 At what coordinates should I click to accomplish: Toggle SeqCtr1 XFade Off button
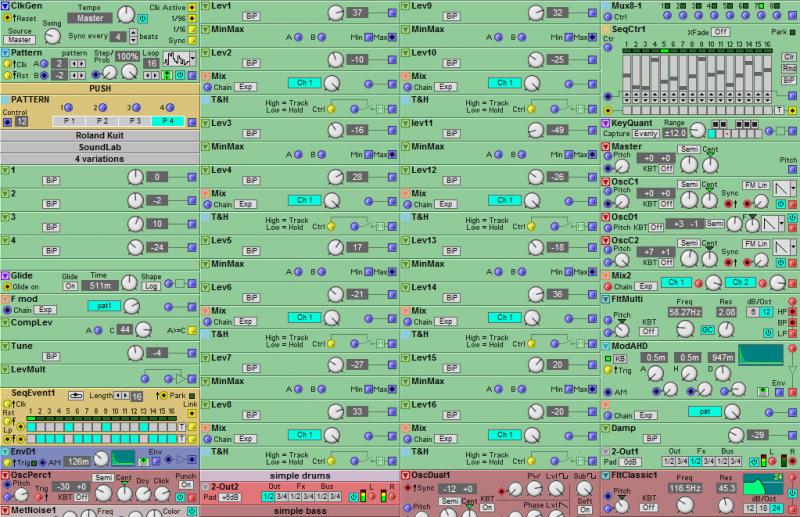click(720, 32)
